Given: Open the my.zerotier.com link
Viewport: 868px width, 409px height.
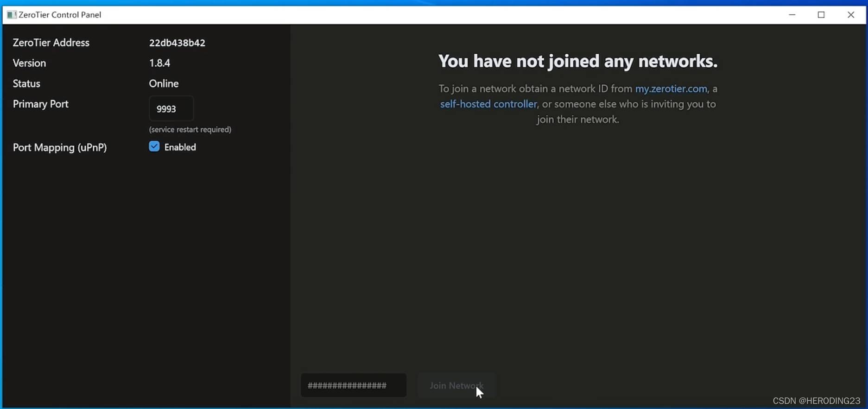Looking at the screenshot, I should [671, 88].
